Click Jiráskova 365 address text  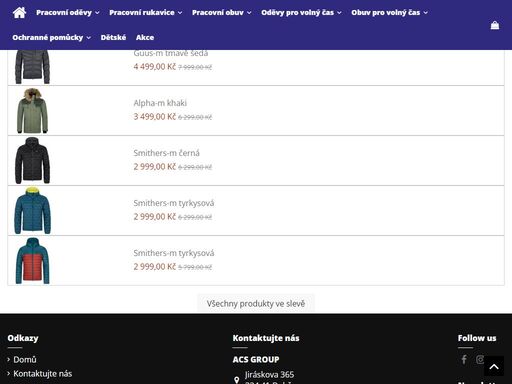coord(269,375)
